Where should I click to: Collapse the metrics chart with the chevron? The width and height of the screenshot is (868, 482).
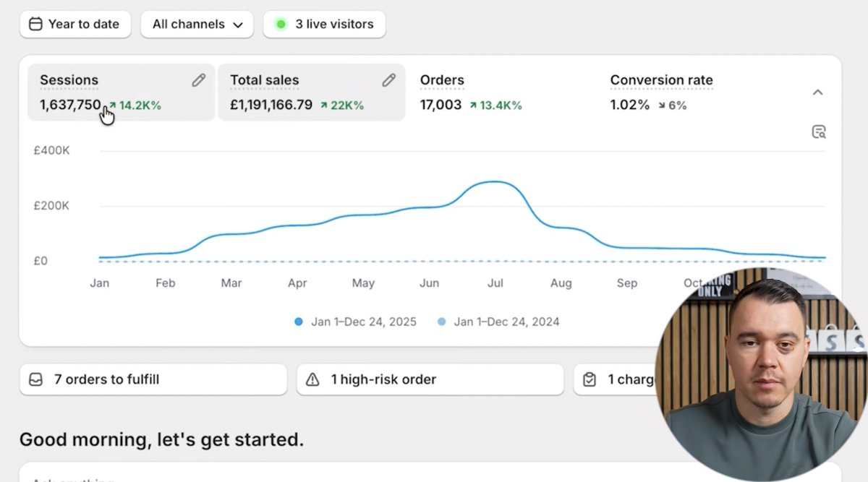coord(817,92)
